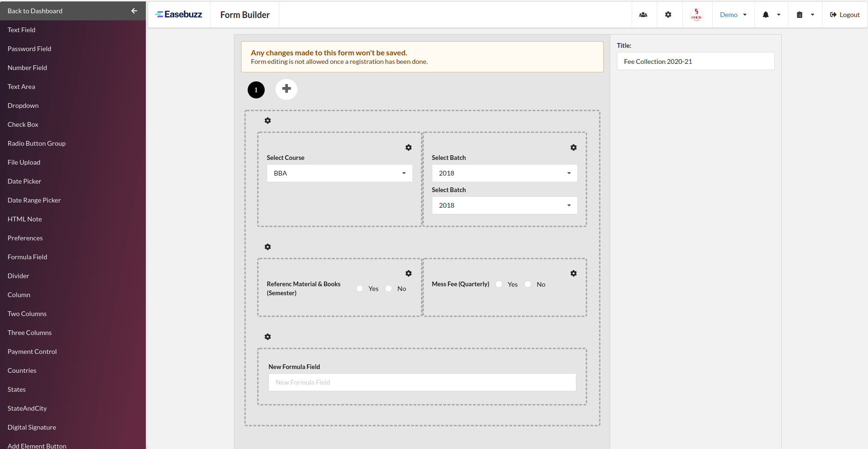Viewport: 868px width, 449px height.
Task: Add a States element
Action: pos(73,389)
